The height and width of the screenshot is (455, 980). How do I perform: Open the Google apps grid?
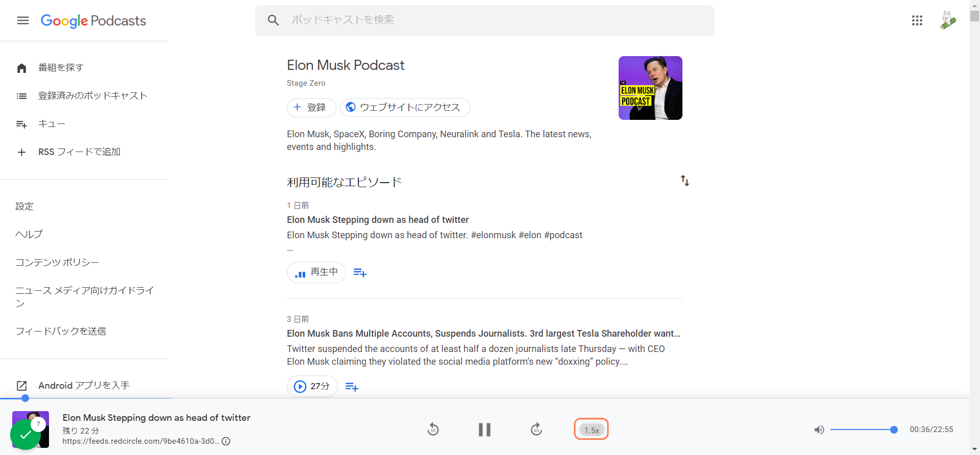[x=917, y=20]
